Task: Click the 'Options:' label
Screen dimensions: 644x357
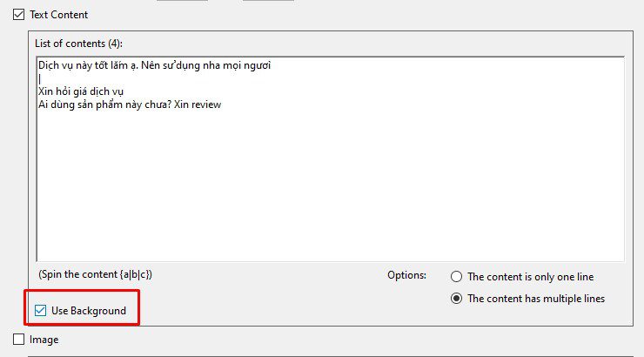Action: click(x=406, y=275)
